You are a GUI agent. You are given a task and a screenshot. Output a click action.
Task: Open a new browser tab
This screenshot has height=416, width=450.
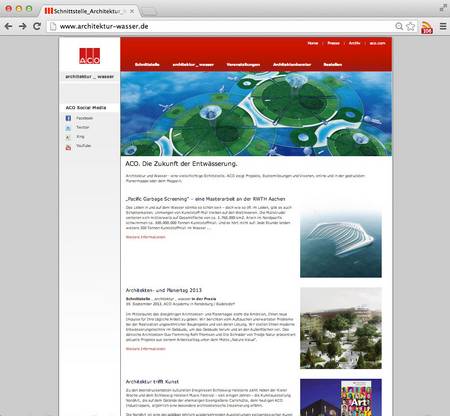coord(149,12)
